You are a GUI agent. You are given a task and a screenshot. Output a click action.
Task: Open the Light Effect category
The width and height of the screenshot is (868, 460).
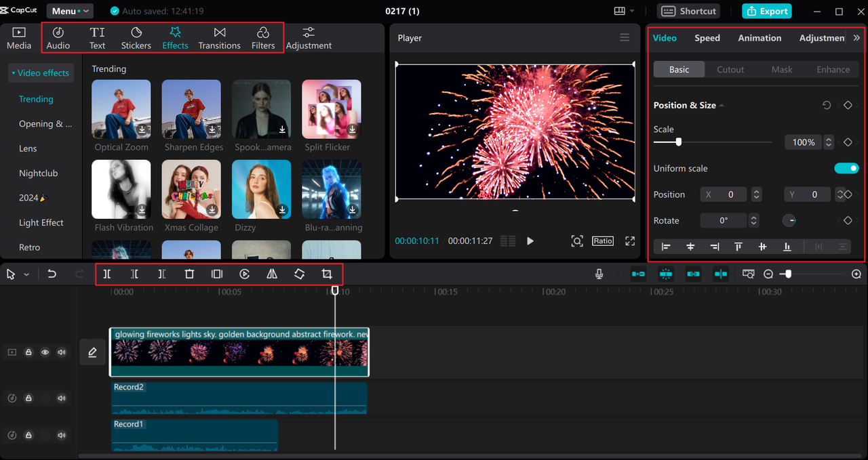[x=41, y=223]
